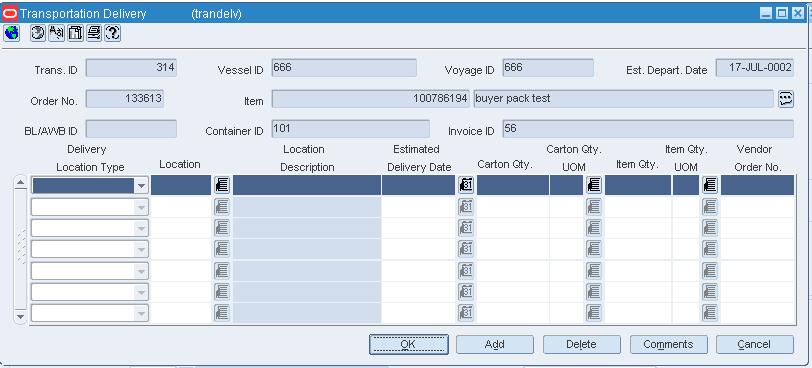Open Carton Qty. UOM list in second row
Image resolution: width=812 pixels, height=368 pixels.
(593, 207)
